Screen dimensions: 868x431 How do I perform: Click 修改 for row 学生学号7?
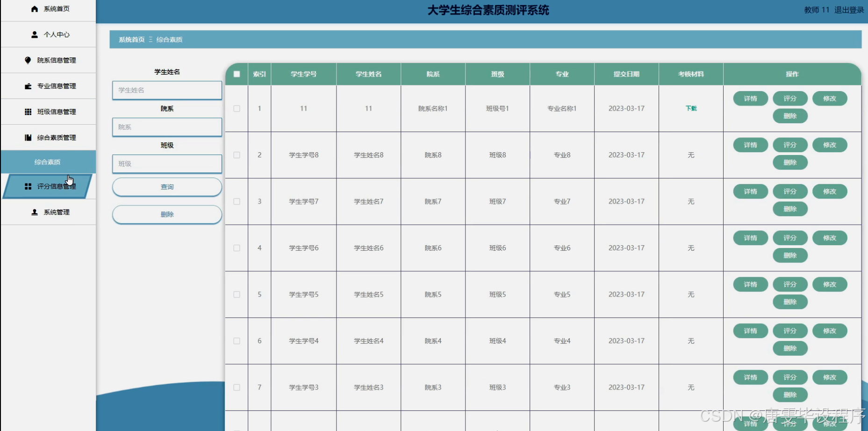830,191
